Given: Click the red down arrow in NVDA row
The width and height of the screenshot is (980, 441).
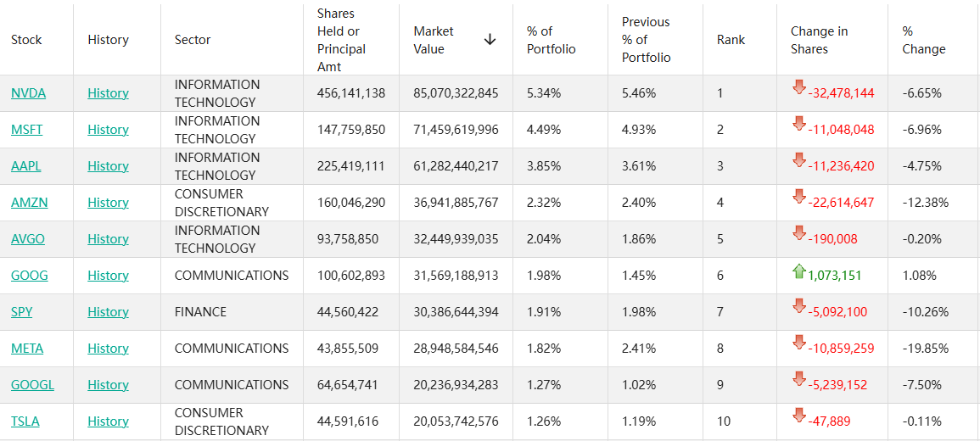Looking at the screenshot, I should tap(798, 87).
